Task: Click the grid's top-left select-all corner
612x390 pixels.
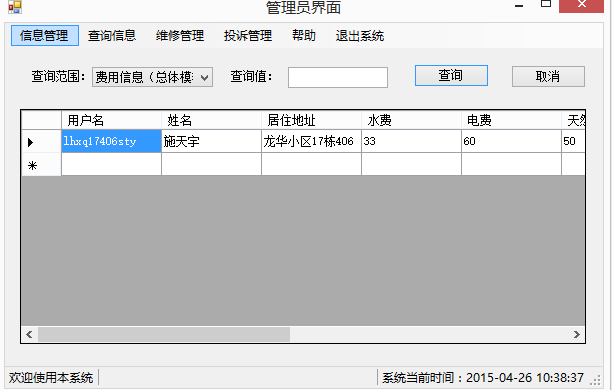Action: [41, 120]
